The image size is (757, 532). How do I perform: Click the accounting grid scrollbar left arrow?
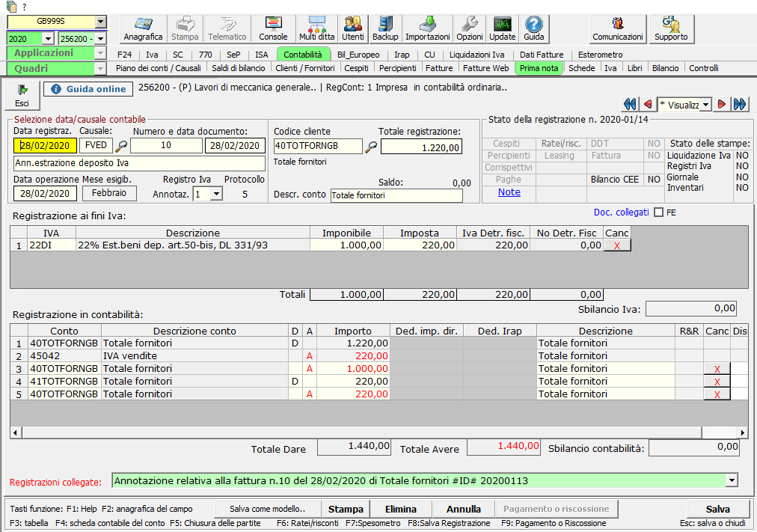coord(16,432)
